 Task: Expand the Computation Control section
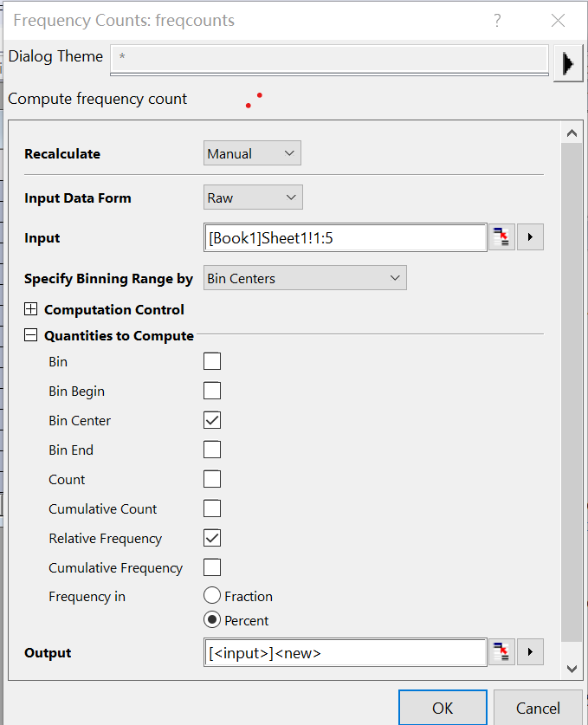tap(31, 309)
